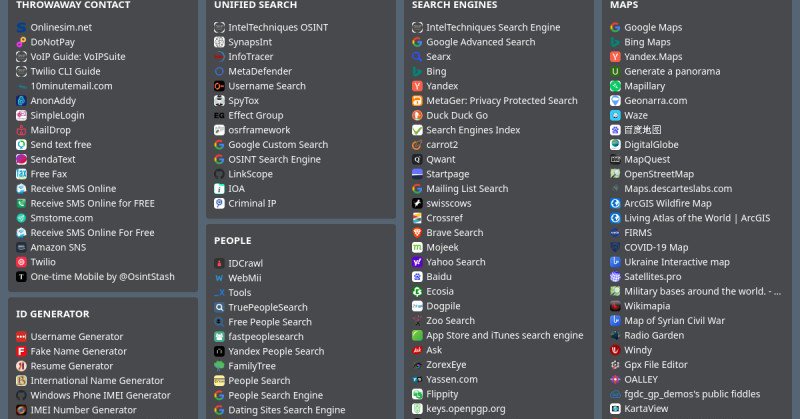This screenshot has width=800, height=419.
Task: Open the TruePeopleSearch link
Action: [x=268, y=308]
